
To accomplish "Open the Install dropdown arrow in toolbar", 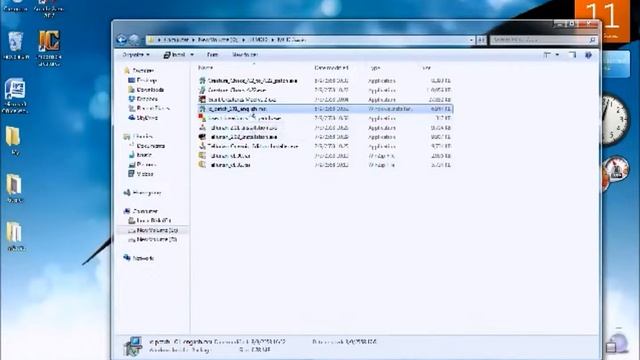I will (192, 55).
